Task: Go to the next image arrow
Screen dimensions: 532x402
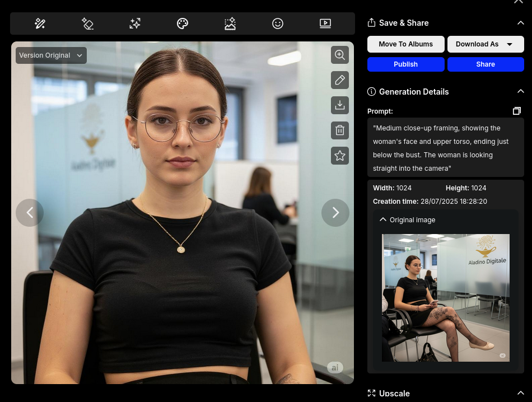Action: (335, 213)
